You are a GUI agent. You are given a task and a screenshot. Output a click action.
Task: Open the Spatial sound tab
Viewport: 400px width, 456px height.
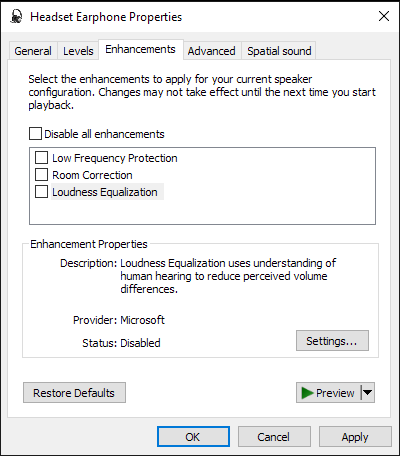pos(279,51)
